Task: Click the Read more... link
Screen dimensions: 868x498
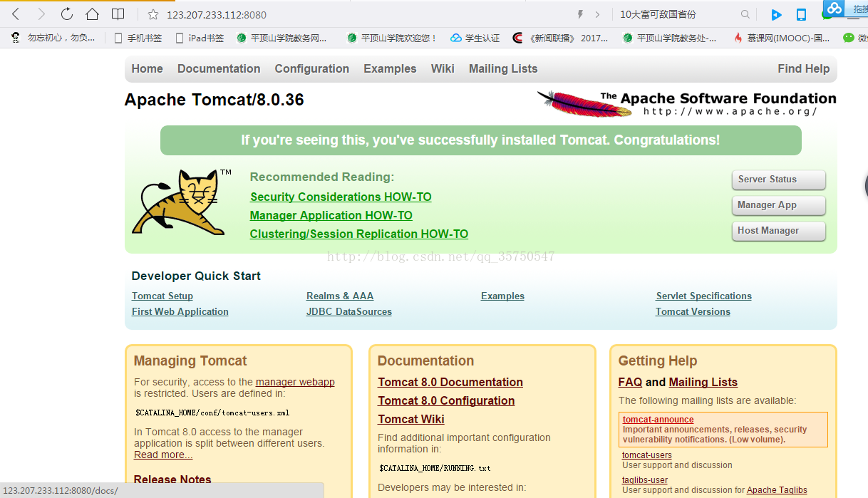Action: pyautogui.click(x=163, y=455)
